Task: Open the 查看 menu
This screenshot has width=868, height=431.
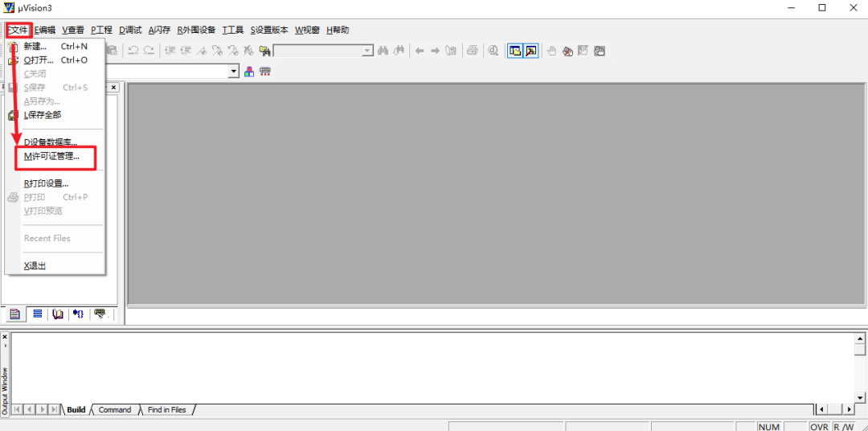Action: click(73, 30)
